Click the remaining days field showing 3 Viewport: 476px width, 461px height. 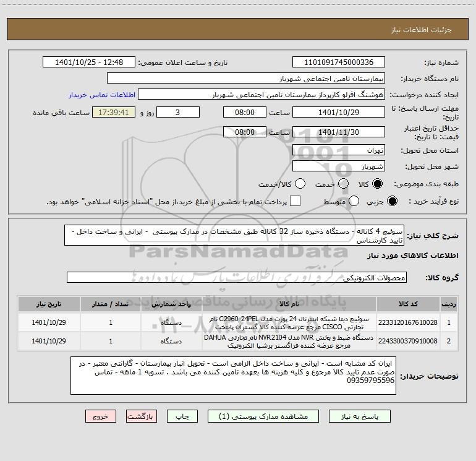pos(178,113)
